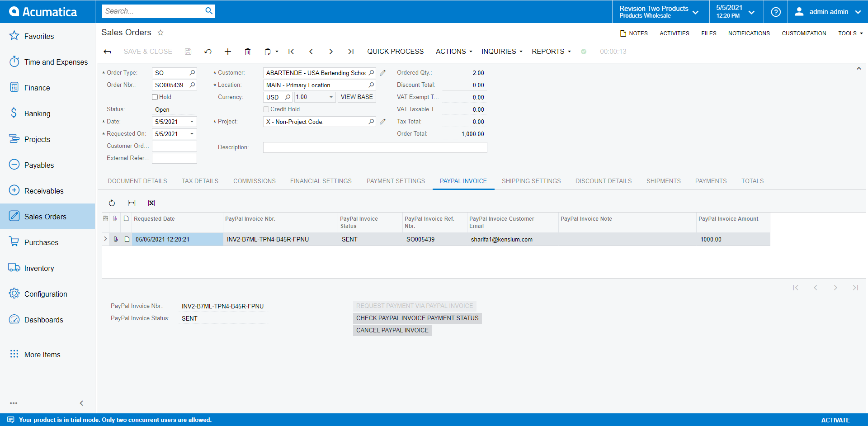Open the TOOLS dropdown menu
The width and height of the screenshot is (868, 426).
(850, 33)
